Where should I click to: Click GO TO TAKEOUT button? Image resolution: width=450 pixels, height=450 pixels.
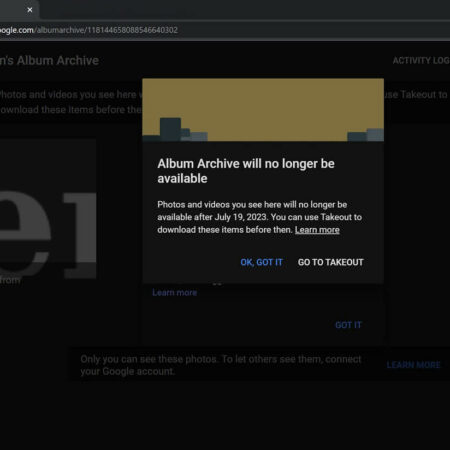coord(331,262)
